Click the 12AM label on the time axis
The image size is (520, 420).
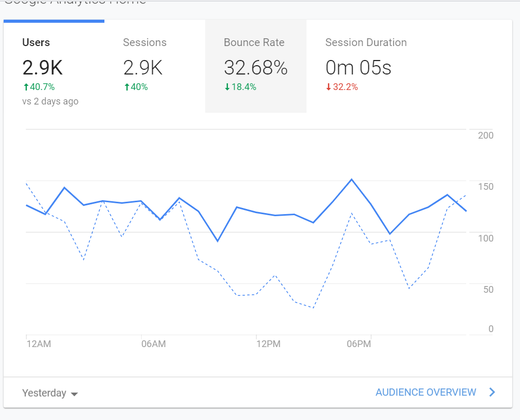pyautogui.click(x=39, y=344)
